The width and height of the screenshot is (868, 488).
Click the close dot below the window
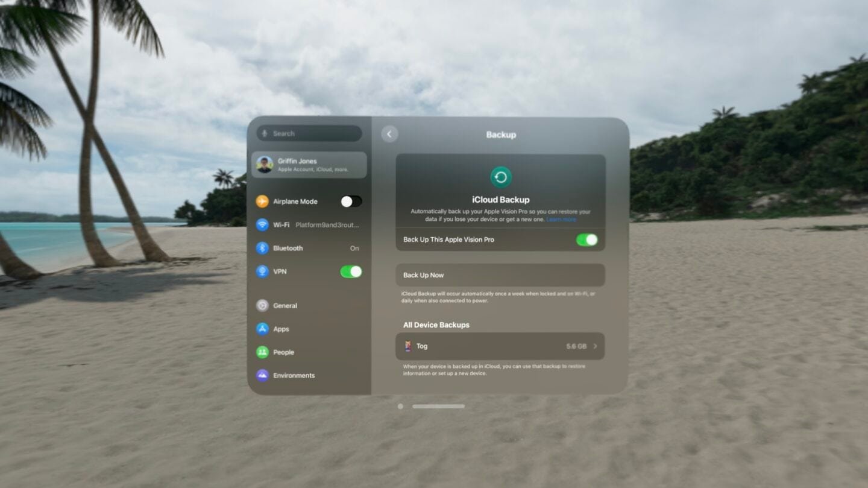400,407
